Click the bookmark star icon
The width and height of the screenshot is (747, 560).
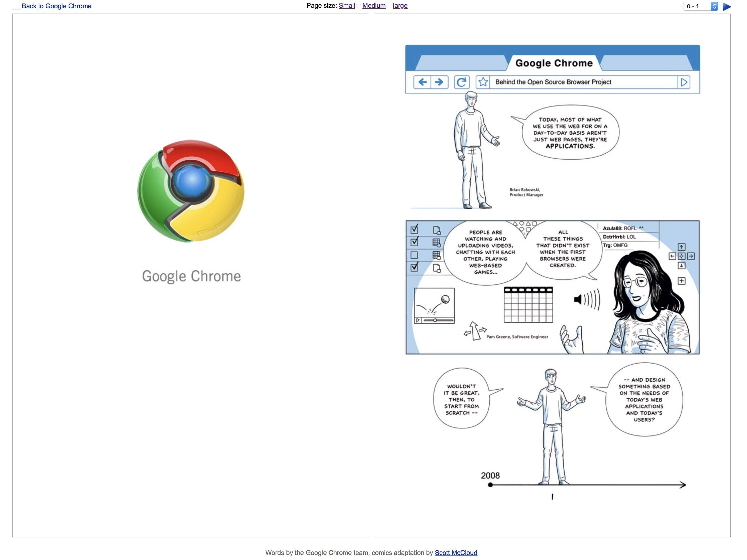coord(483,82)
